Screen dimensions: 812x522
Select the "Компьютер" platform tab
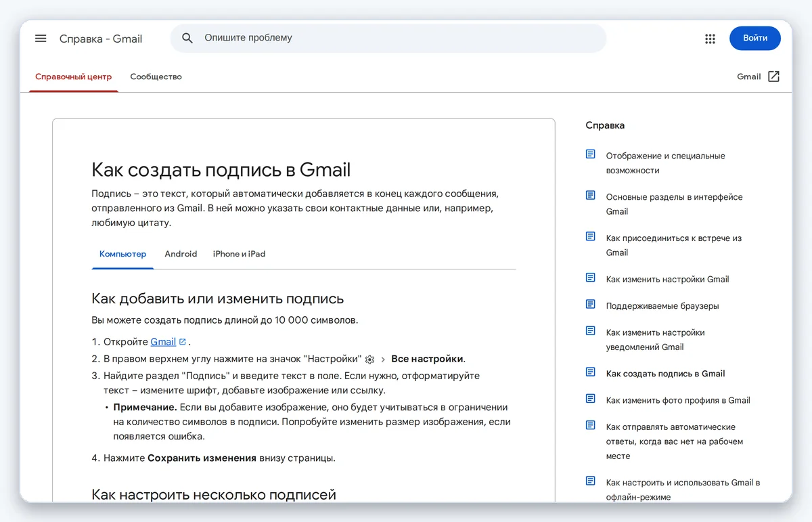pyautogui.click(x=122, y=254)
